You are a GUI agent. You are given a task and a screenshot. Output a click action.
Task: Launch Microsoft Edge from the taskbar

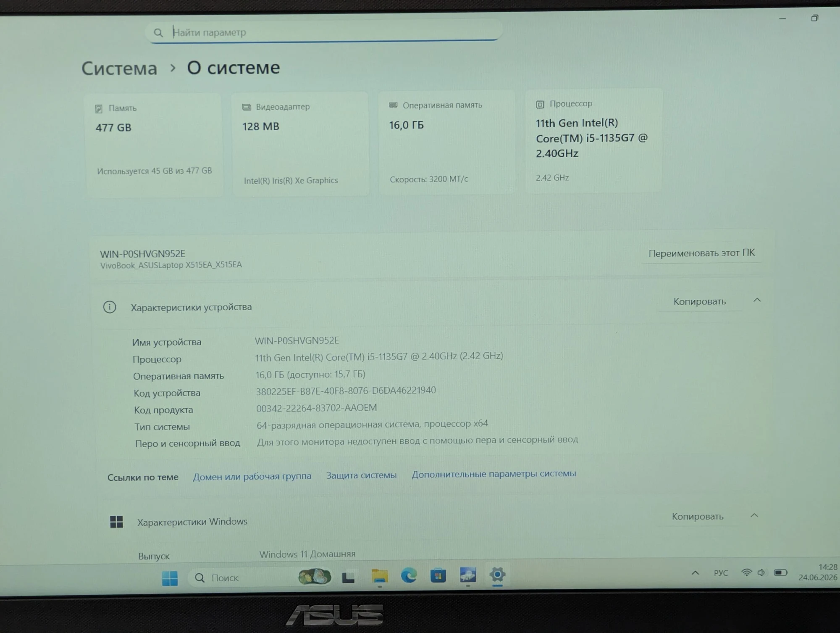(x=409, y=575)
